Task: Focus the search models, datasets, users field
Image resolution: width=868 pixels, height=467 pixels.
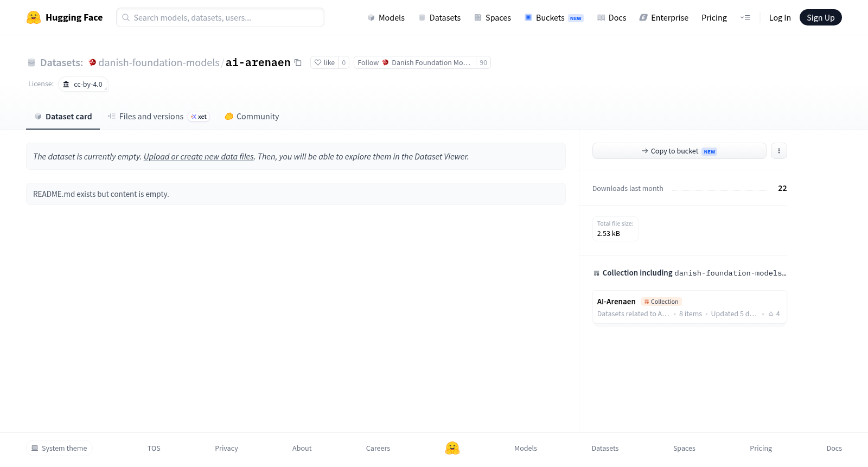Action: [x=220, y=17]
